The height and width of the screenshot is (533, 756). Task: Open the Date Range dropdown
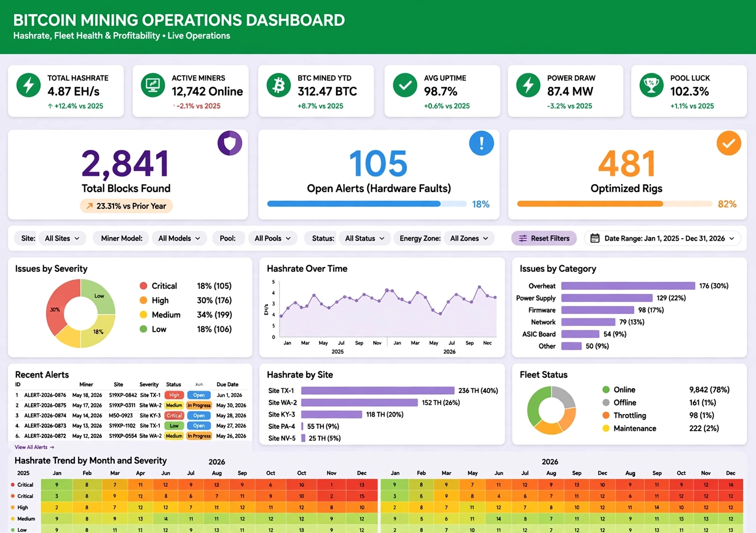[x=663, y=238]
